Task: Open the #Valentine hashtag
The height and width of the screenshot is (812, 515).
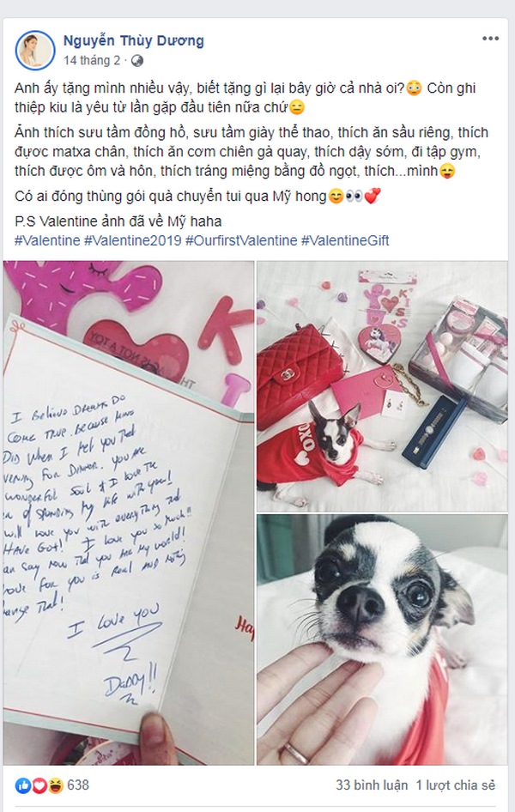Action: pos(47,240)
